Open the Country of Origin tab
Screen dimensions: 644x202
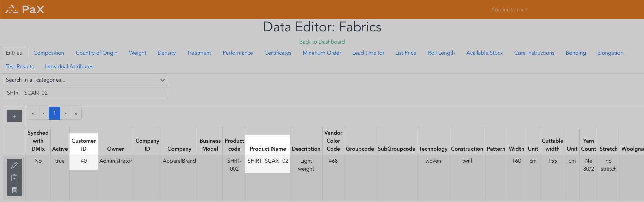point(97,53)
